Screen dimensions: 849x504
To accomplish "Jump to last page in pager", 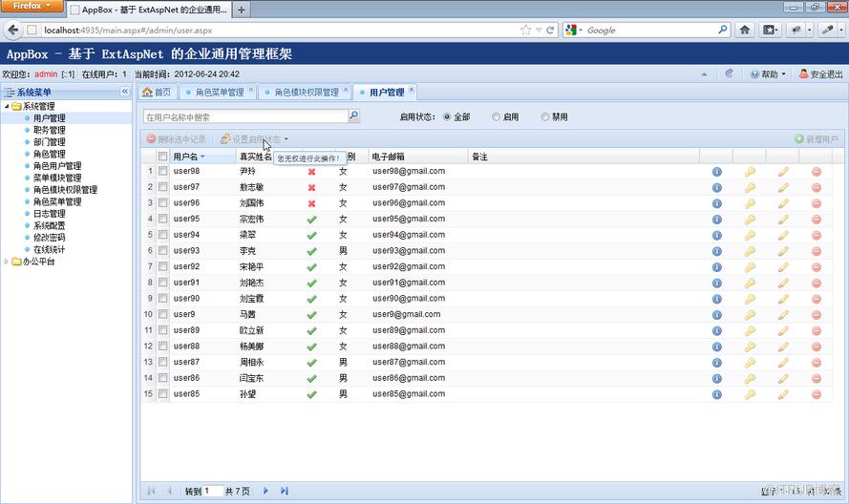I will pos(285,491).
